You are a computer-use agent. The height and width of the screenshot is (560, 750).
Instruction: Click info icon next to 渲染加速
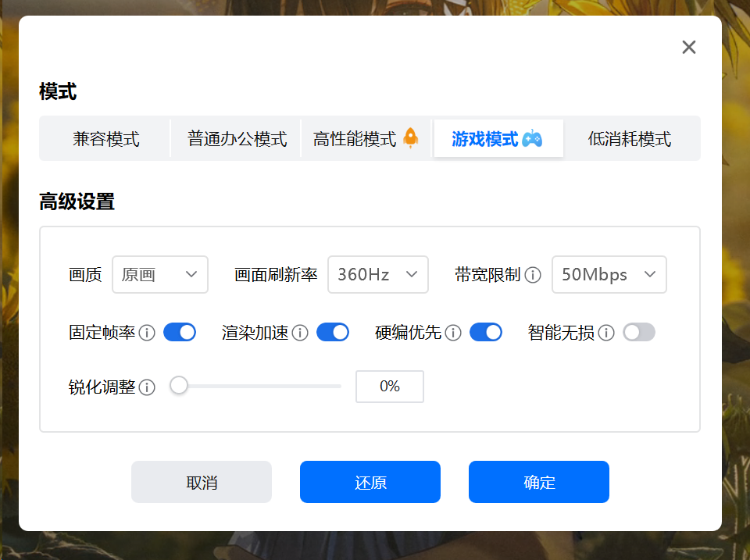tap(300, 333)
